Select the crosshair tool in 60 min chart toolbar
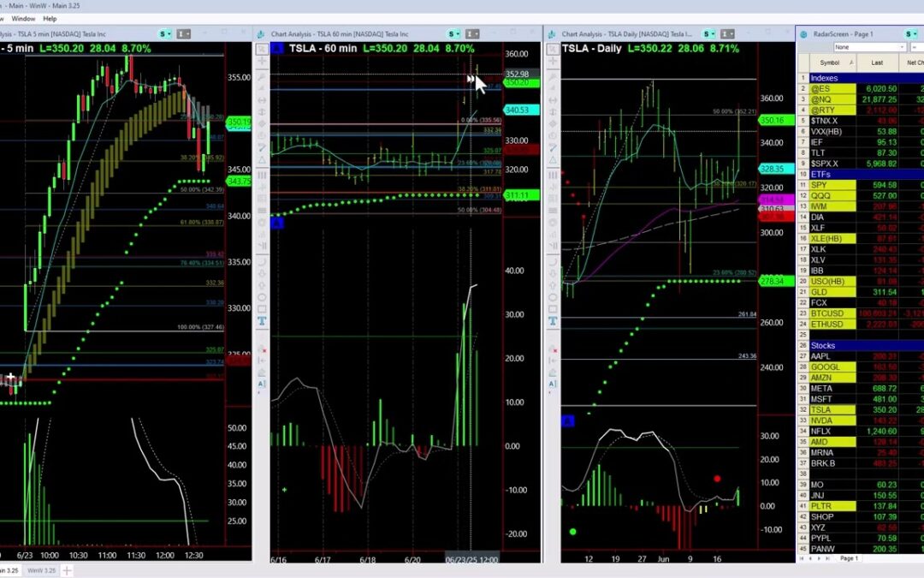 tap(262, 62)
